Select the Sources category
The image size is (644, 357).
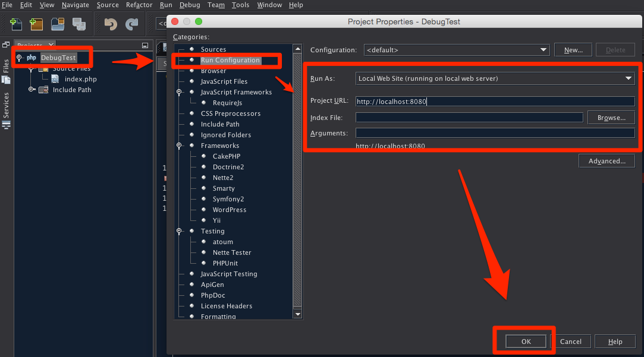coord(213,49)
